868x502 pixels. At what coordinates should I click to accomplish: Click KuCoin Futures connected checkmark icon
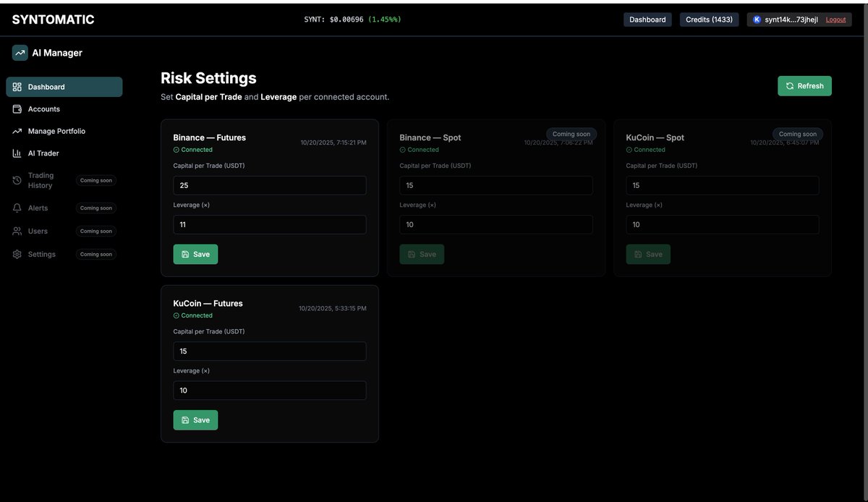click(176, 315)
